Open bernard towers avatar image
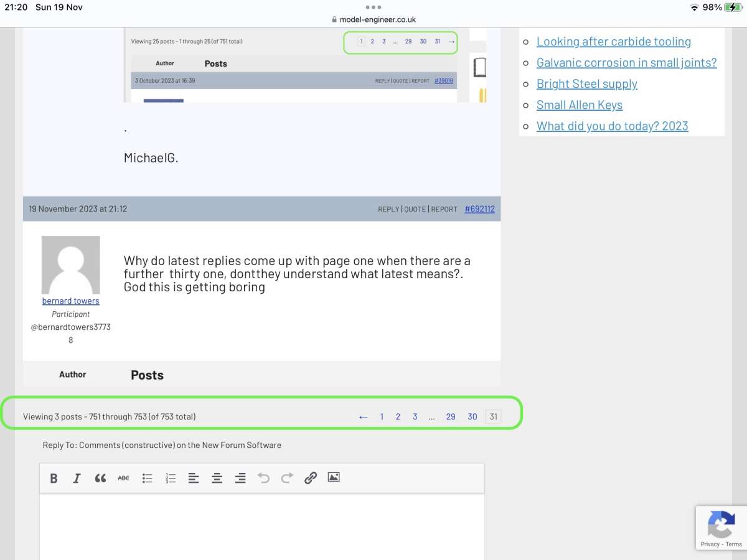The image size is (747, 560). pos(70,264)
